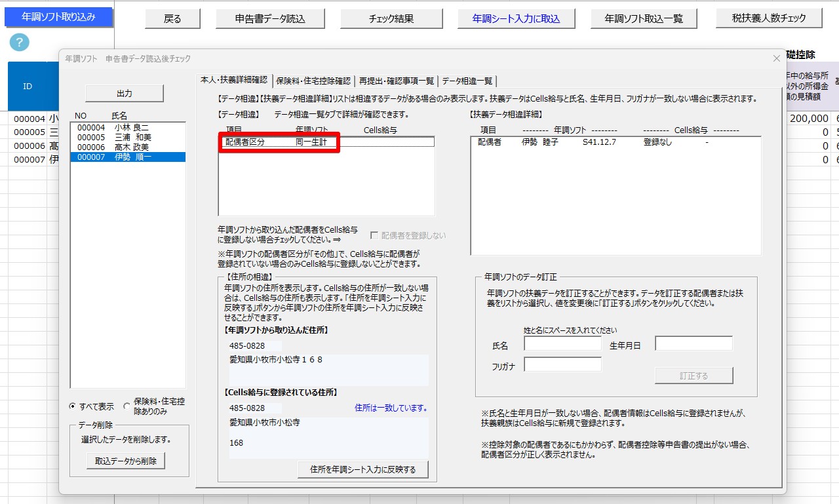Open the 再提出・確認事項一覧 tab
This screenshot has width=839, height=504.
tap(396, 81)
